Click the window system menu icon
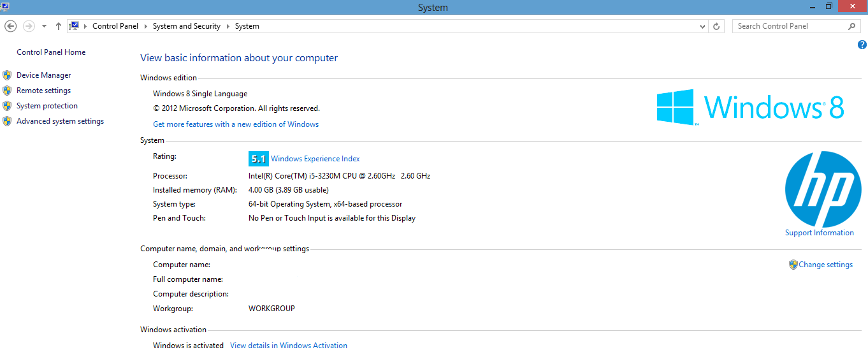Screen dimensions: 868x359 pos(5,6)
